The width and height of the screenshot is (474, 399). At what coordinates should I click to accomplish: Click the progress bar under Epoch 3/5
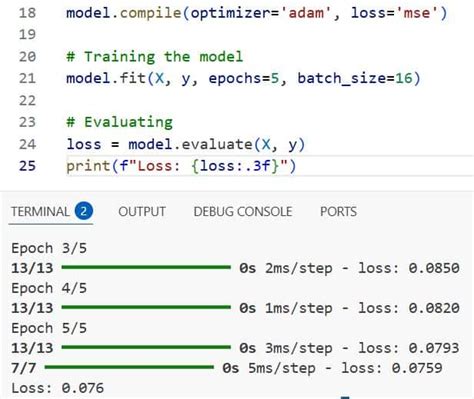coord(146,267)
